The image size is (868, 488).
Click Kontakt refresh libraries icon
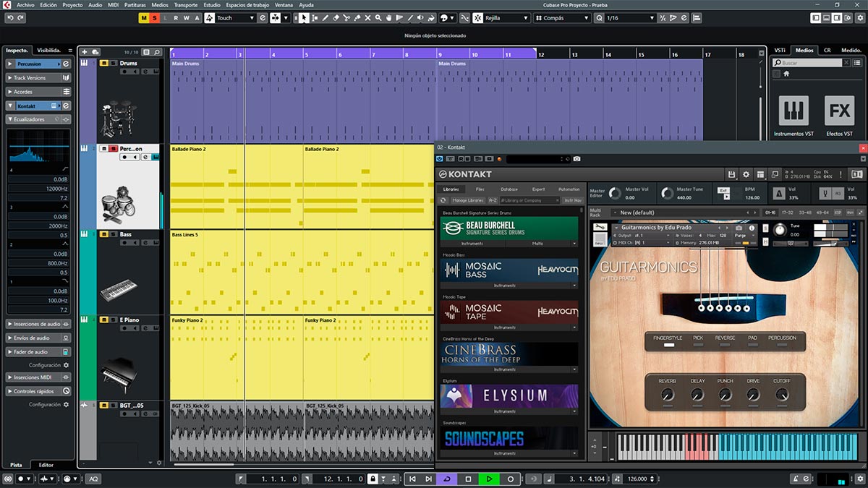coord(443,200)
